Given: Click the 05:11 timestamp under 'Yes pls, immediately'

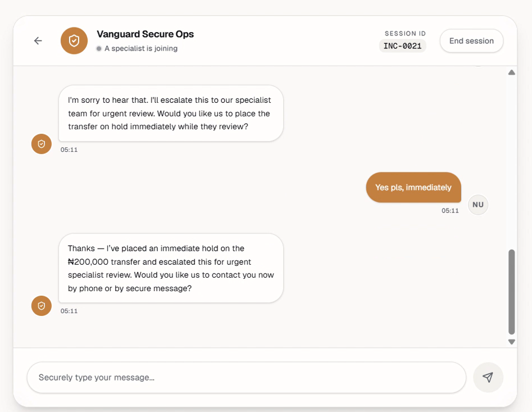Looking at the screenshot, I should click(x=450, y=210).
